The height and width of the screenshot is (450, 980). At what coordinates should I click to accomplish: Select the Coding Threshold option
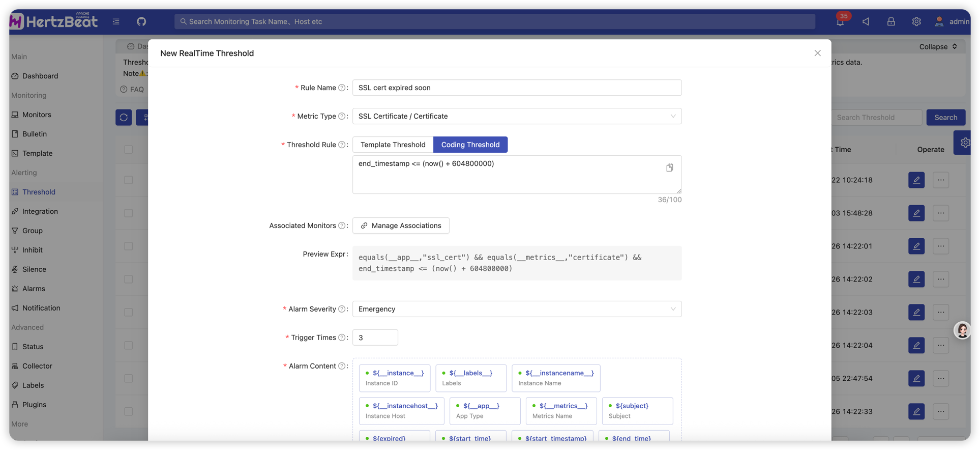470,145
